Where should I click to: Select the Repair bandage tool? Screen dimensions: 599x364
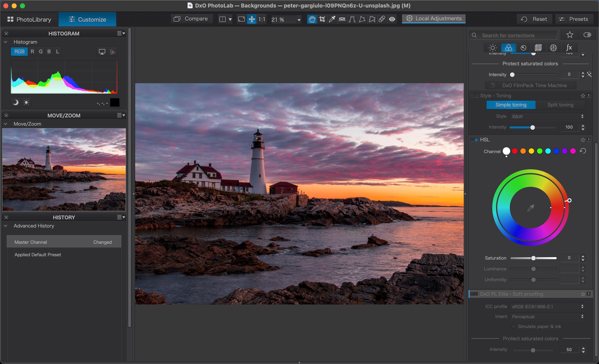(x=382, y=19)
